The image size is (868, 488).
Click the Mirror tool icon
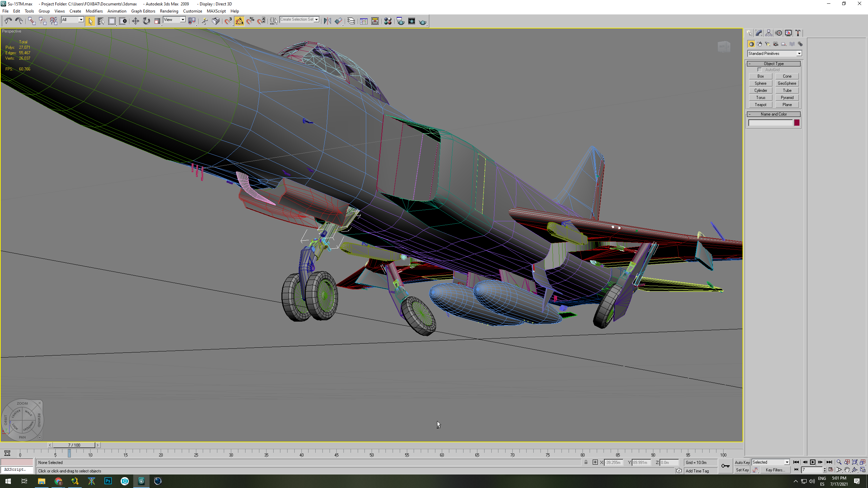click(x=327, y=21)
